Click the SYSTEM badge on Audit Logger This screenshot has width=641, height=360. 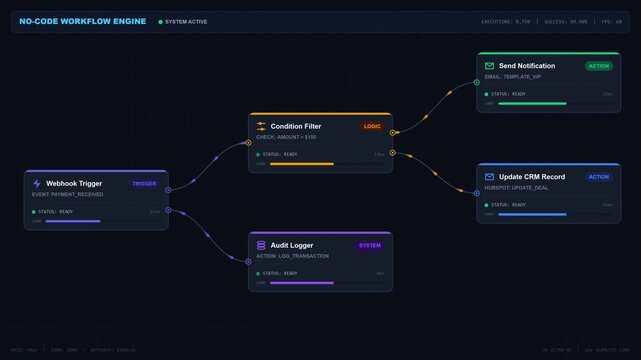click(x=370, y=245)
